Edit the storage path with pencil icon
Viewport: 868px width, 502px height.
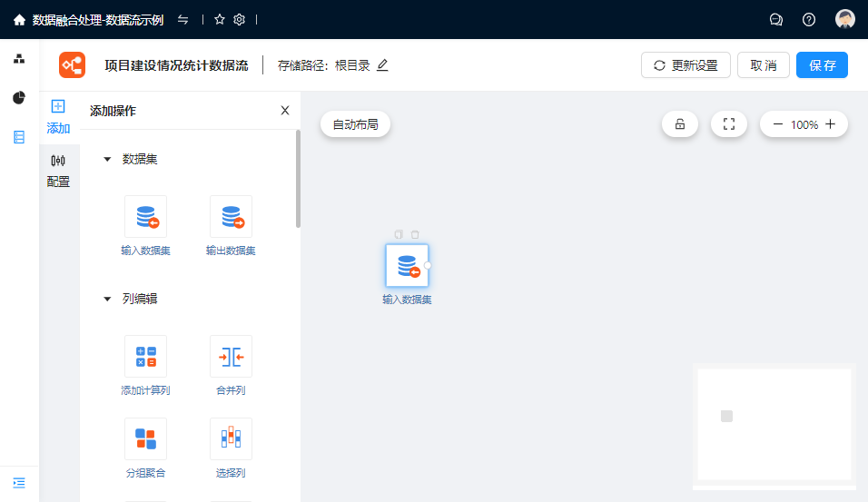pyautogui.click(x=382, y=65)
